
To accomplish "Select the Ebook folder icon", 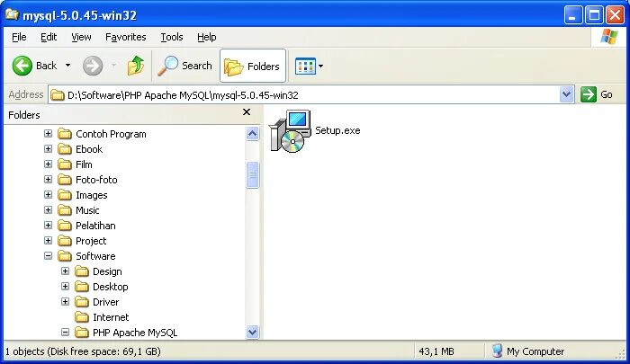I will (x=65, y=149).
